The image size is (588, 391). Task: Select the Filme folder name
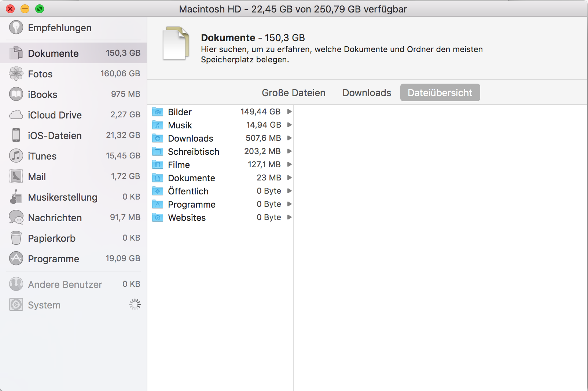[179, 165]
